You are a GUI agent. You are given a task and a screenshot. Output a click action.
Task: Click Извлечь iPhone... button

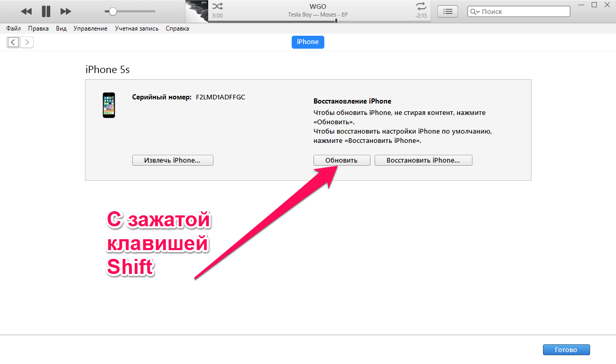[173, 161]
